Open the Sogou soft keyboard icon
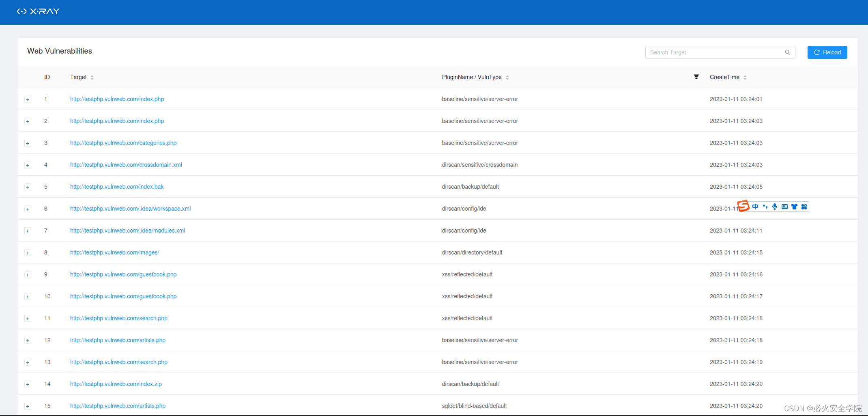Screen dimensions: 868x416 pos(784,207)
